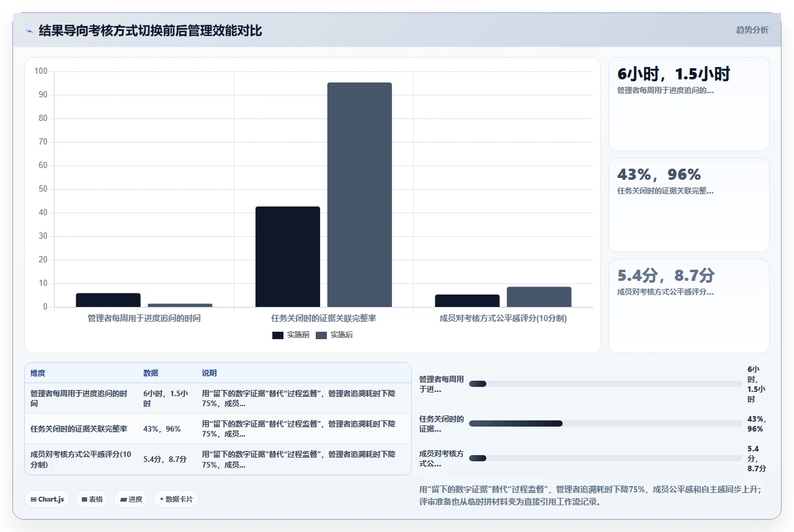Click the 43%，96% table cell
The image size is (794, 532).
click(167, 429)
